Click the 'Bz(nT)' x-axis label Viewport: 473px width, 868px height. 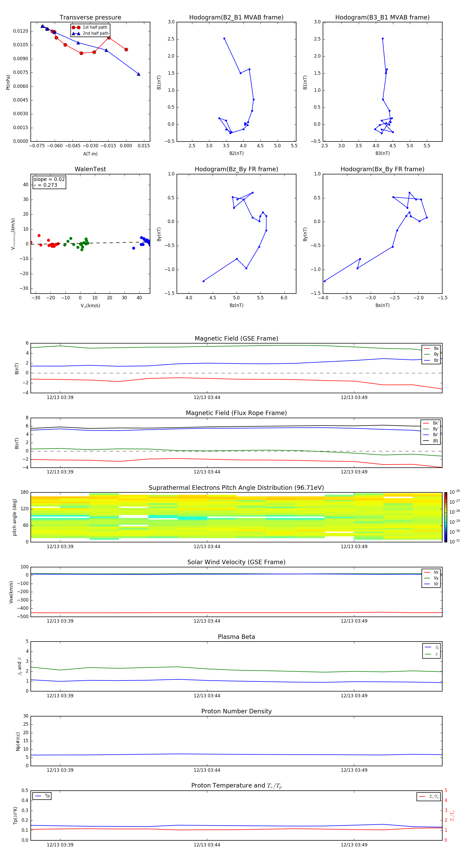pos(236,305)
